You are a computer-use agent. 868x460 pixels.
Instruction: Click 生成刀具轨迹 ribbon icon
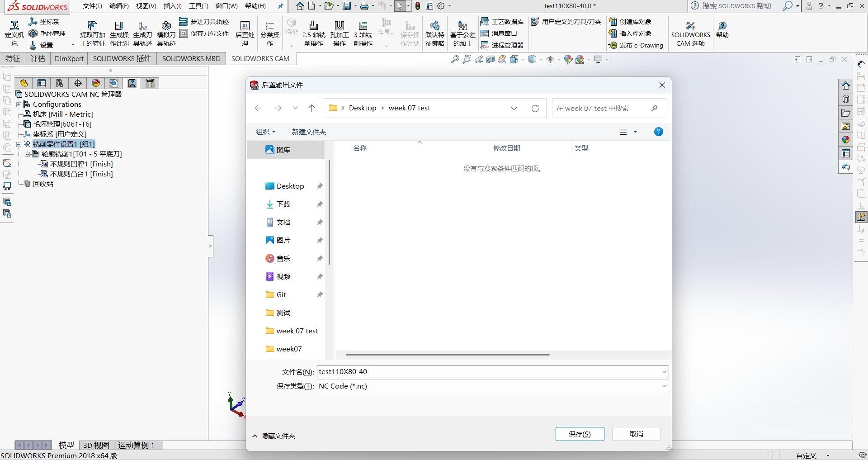pyautogui.click(x=143, y=33)
